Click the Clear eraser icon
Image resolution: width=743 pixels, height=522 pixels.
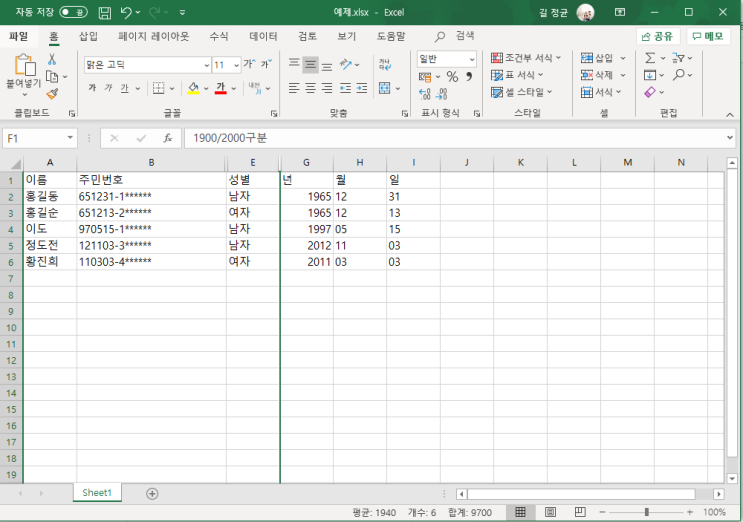tap(650, 92)
